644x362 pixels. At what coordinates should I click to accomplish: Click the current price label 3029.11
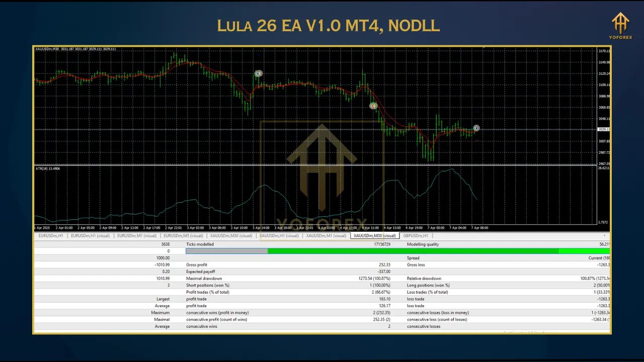(603, 130)
